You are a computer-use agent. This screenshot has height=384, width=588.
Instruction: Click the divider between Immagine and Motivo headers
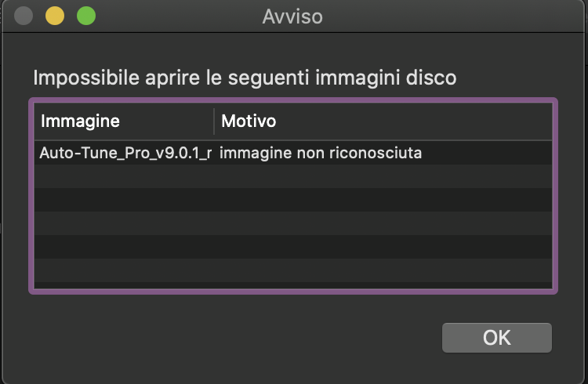[x=214, y=121]
